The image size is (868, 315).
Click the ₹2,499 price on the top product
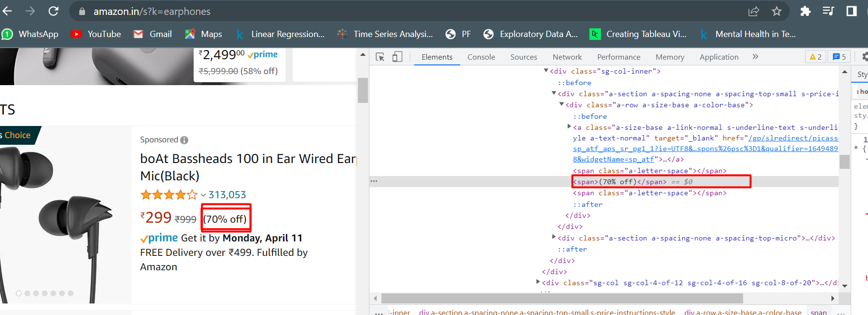click(221, 55)
